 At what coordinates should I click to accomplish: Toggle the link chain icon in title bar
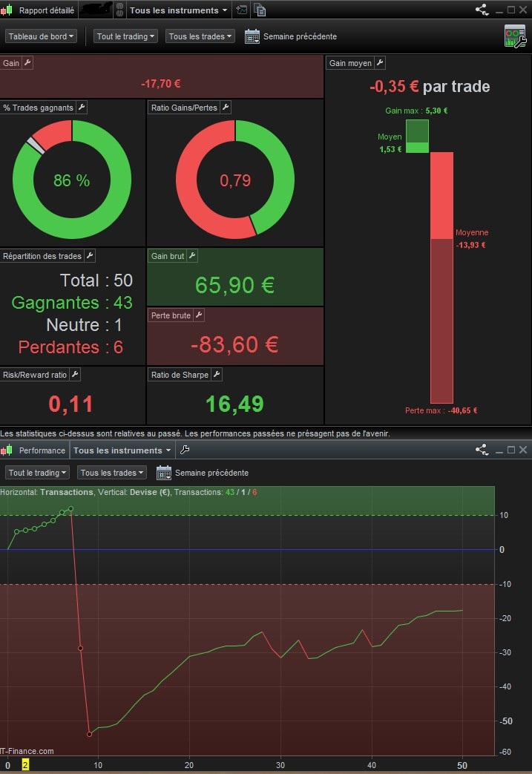coord(119,10)
